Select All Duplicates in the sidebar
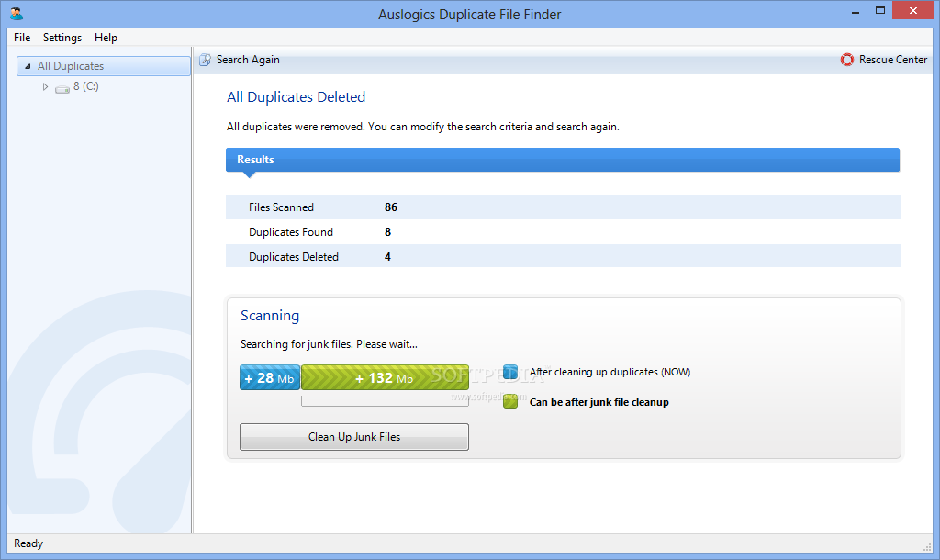The width and height of the screenshot is (940, 560). point(104,66)
